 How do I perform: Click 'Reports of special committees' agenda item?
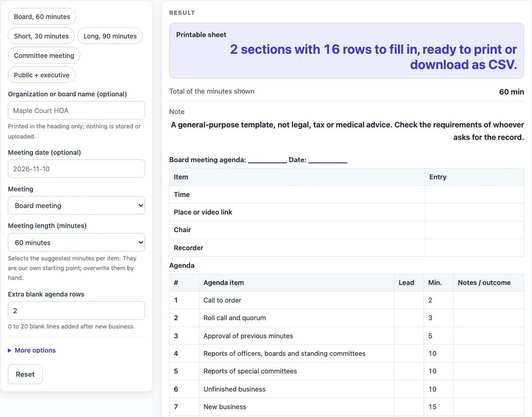coord(250,371)
